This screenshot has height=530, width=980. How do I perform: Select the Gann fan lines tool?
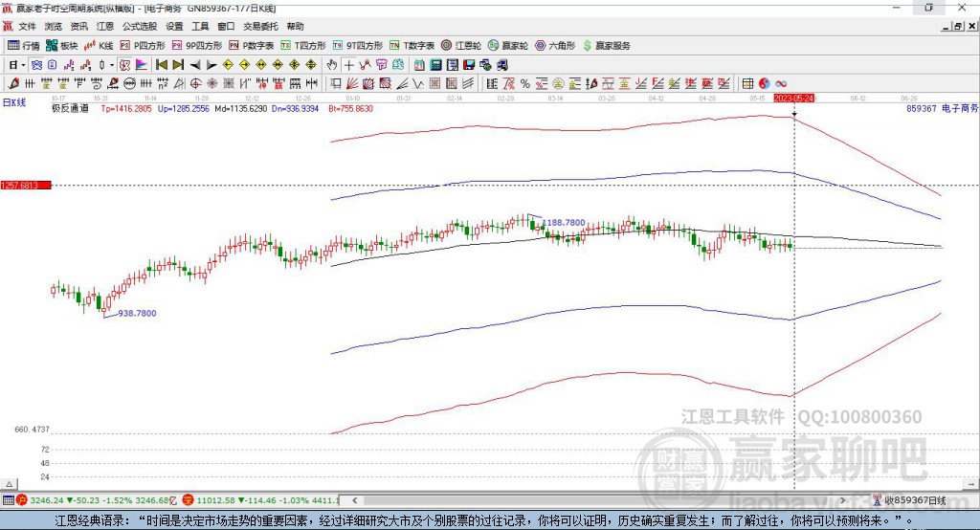352,84
